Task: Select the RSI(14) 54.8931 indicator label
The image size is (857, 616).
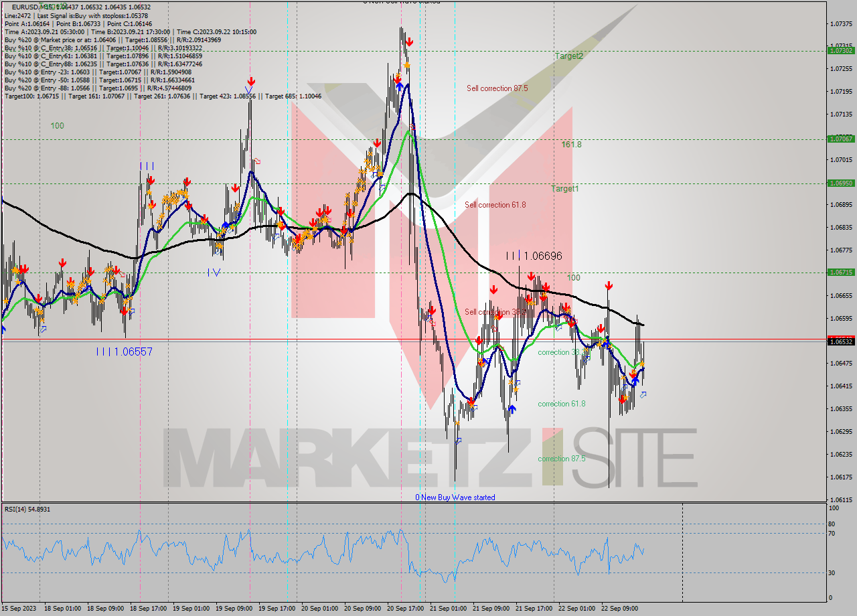Action: pyautogui.click(x=27, y=510)
